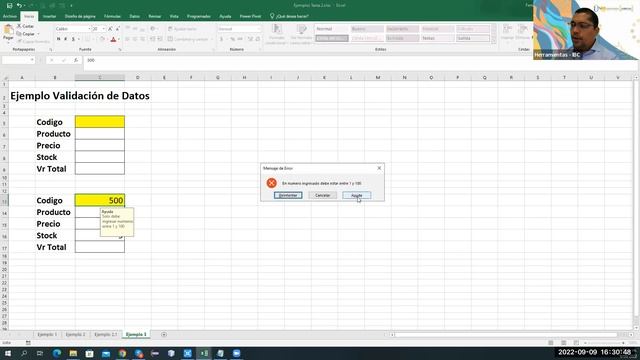Switch to the Power Pivot tab
The height and width of the screenshot is (360, 640).
[x=250, y=16]
